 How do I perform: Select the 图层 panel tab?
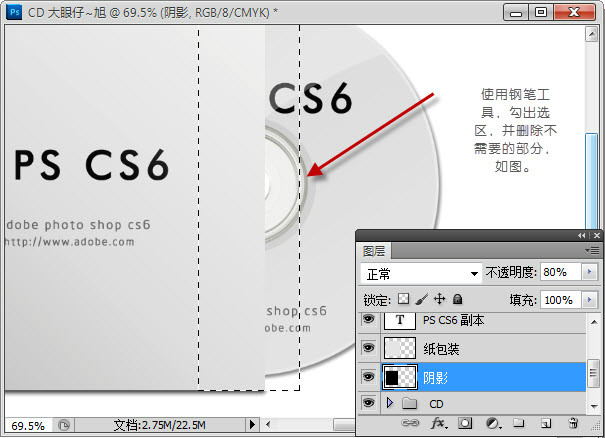[374, 251]
